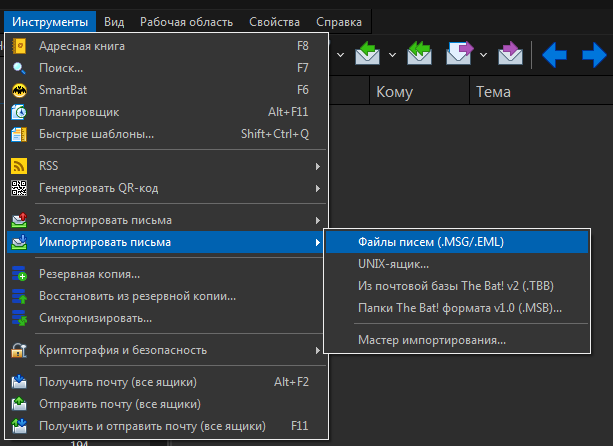613x446 pixels.
Task: Click the QR-code icon
Action: click(x=19, y=188)
